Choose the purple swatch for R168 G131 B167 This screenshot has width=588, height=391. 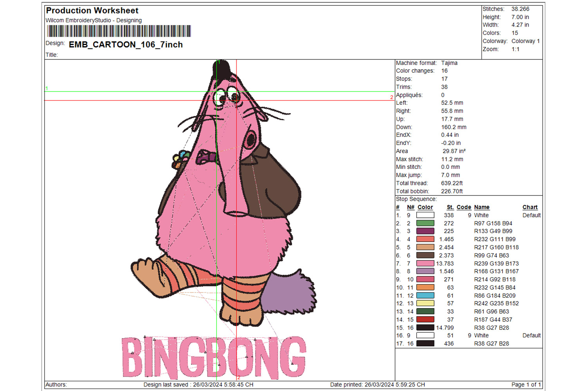(425, 271)
